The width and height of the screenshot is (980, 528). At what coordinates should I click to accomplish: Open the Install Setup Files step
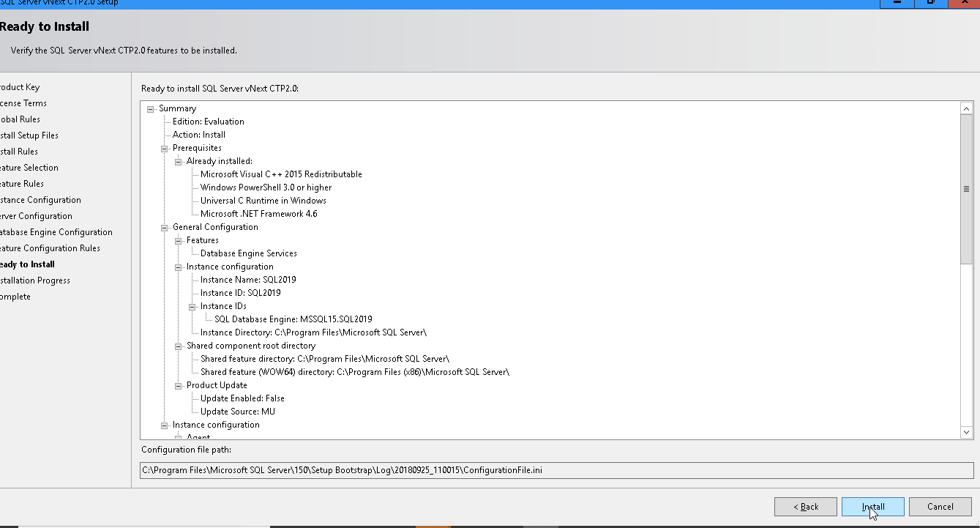(x=29, y=135)
